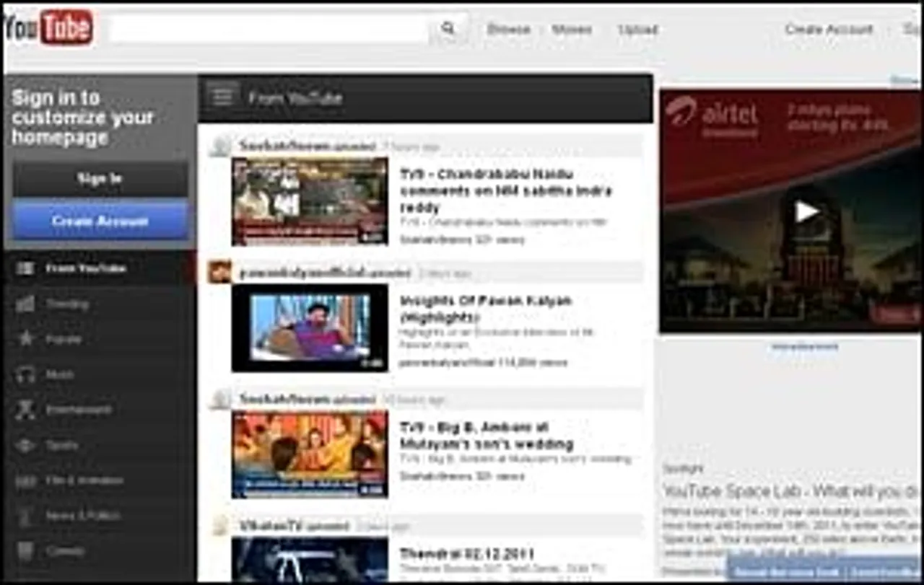Click the News & Politics icon in sidebar
The image size is (924, 585).
point(25,516)
